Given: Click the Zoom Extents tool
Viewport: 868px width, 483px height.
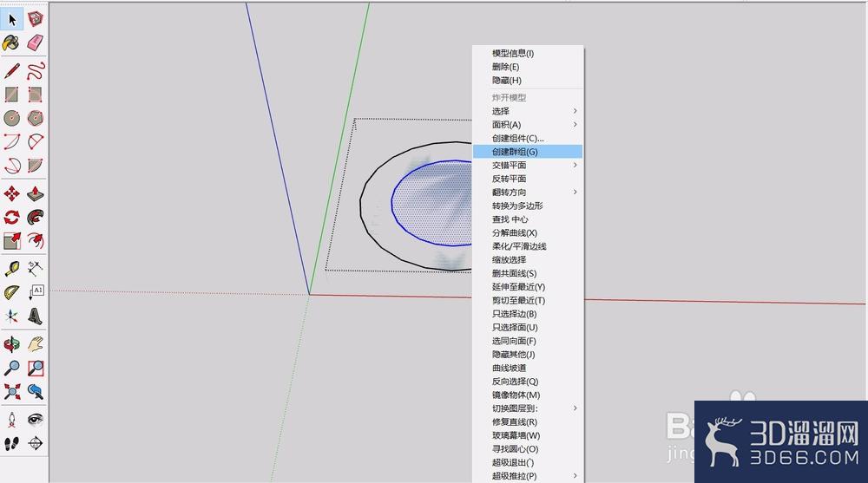Looking at the screenshot, I should pos(11,391).
